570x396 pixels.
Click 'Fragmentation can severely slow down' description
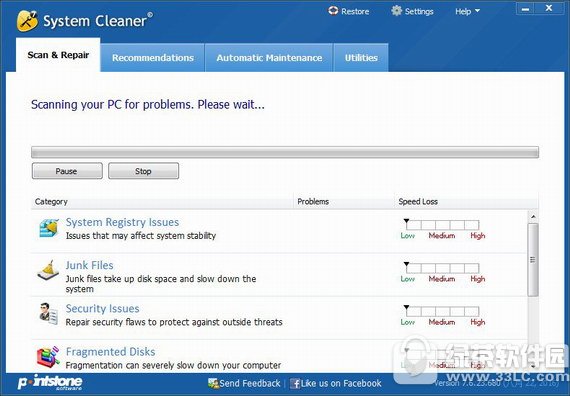pyautogui.click(x=173, y=365)
